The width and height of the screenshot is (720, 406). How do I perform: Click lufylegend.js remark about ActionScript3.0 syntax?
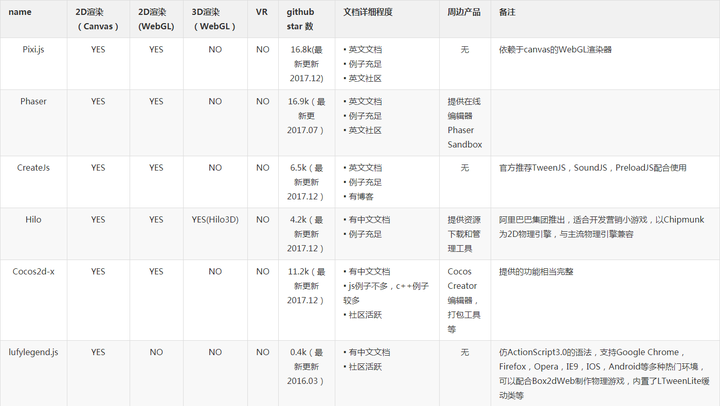(x=604, y=374)
